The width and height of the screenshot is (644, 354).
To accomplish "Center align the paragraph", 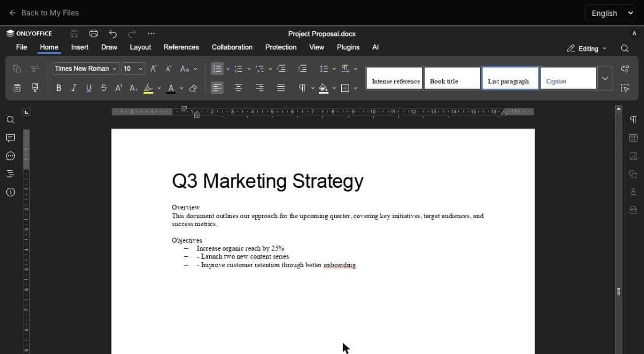I will click(x=238, y=88).
